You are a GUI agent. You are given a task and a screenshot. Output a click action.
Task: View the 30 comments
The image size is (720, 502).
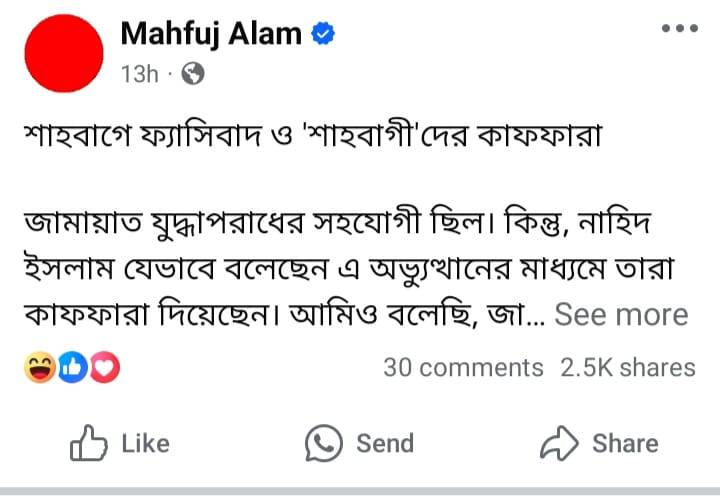463,367
